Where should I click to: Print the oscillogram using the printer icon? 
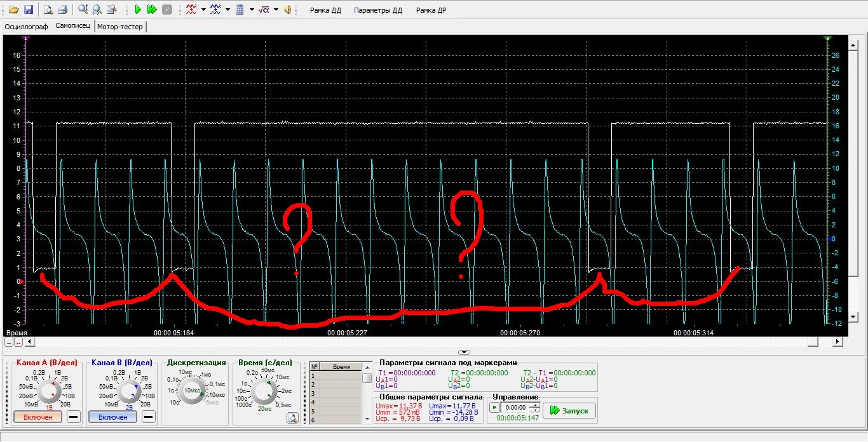tap(62, 10)
